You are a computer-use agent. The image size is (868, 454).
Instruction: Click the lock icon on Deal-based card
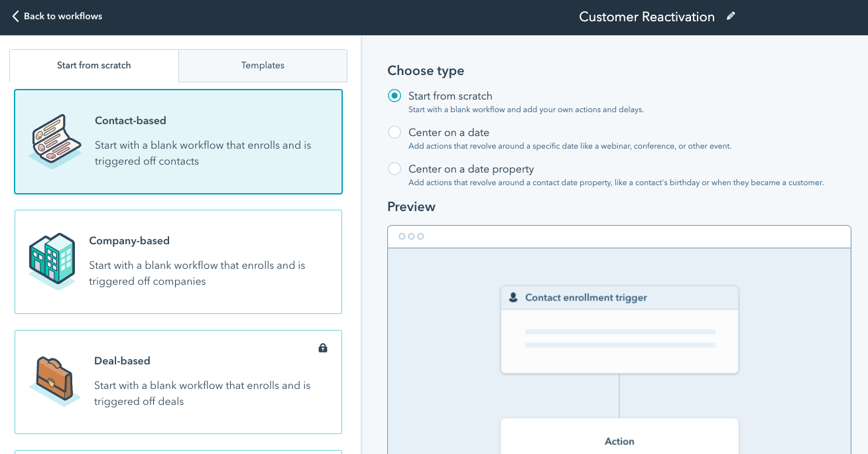coord(323,348)
